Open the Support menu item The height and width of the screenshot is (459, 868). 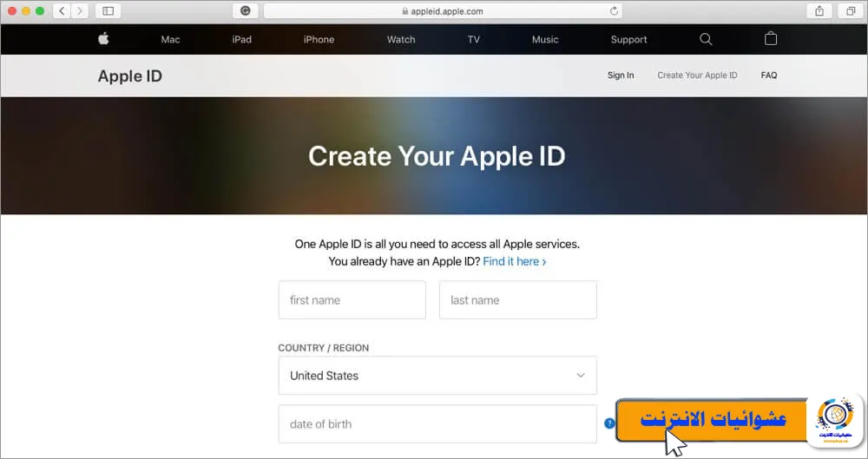tap(628, 39)
